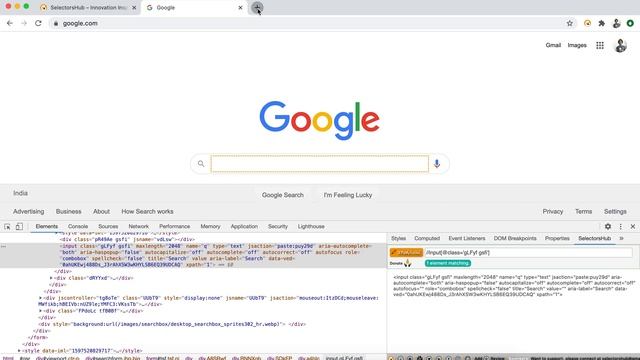The image size is (640, 360).
Task: Open the Privacy footer link
Action: pos(553,211)
